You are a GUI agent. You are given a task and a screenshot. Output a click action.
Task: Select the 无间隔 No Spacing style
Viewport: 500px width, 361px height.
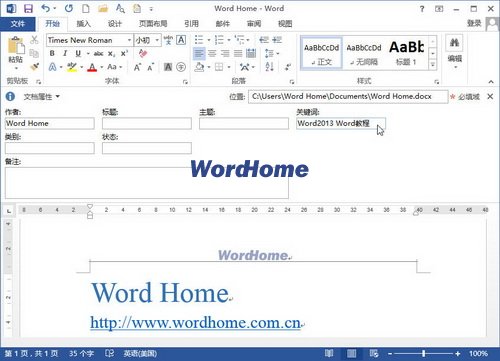(x=364, y=54)
